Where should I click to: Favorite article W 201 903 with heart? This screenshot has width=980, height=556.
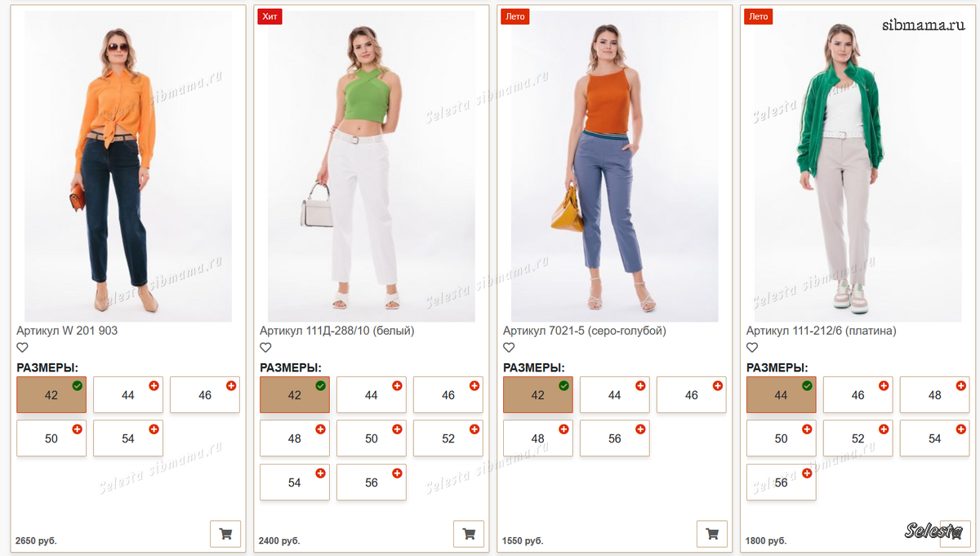click(x=23, y=348)
